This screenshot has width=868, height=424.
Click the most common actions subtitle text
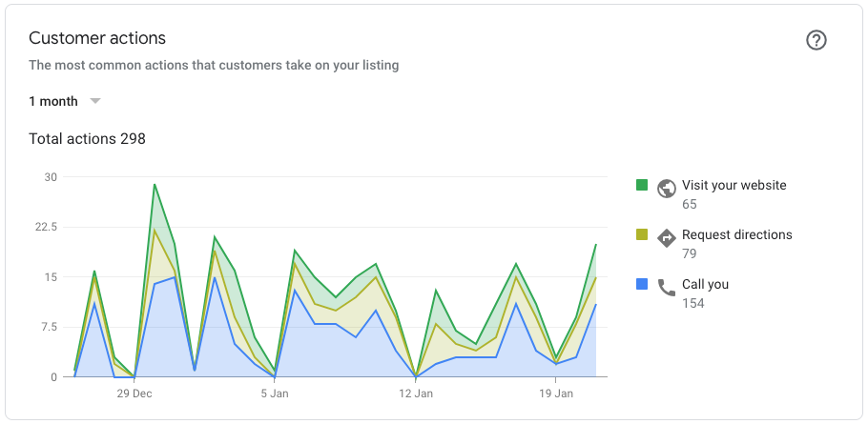coord(214,65)
